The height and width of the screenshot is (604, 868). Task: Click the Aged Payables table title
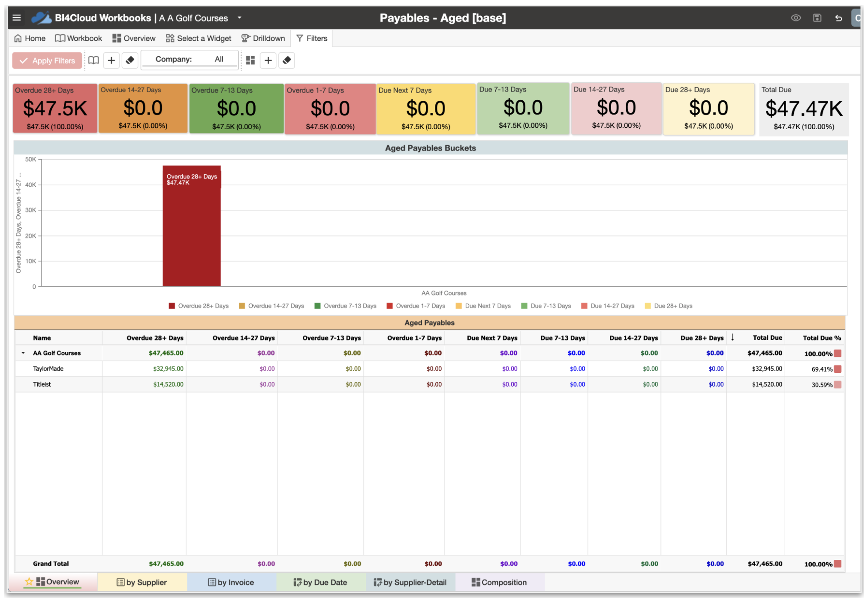tap(429, 323)
